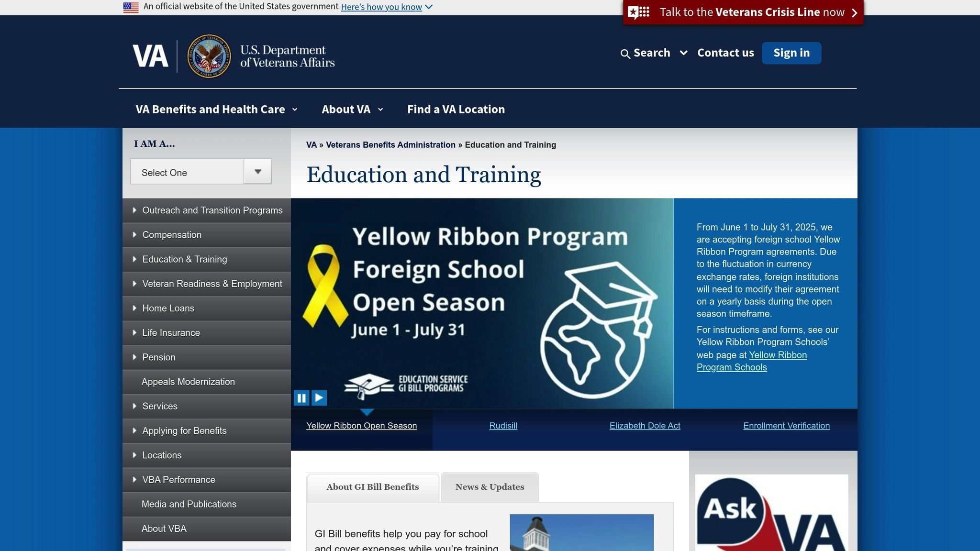Click the Ask VA logo image
The image size is (980, 551).
pos(771,513)
